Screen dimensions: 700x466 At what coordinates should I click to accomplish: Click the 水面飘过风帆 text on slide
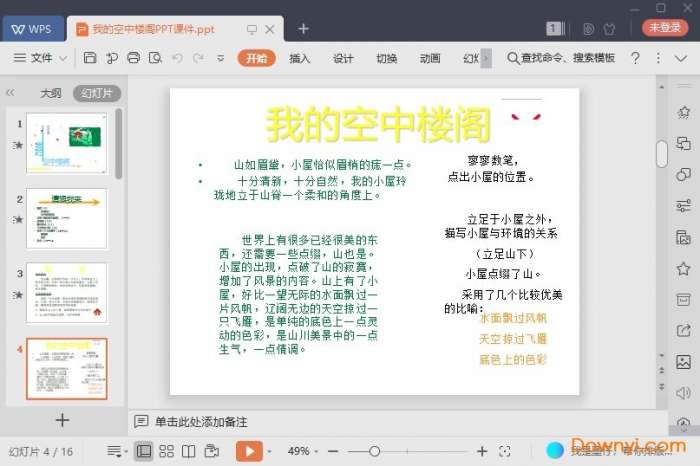pyautogui.click(x=512, y=318)
